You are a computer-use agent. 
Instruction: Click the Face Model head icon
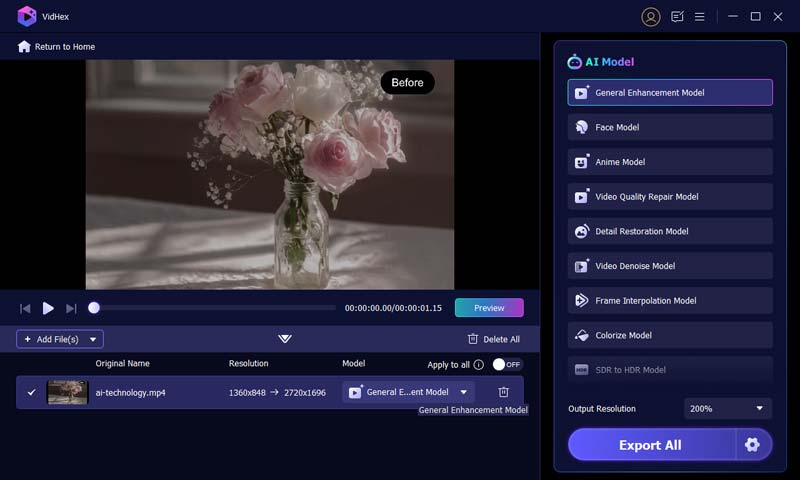pos(582,127)
